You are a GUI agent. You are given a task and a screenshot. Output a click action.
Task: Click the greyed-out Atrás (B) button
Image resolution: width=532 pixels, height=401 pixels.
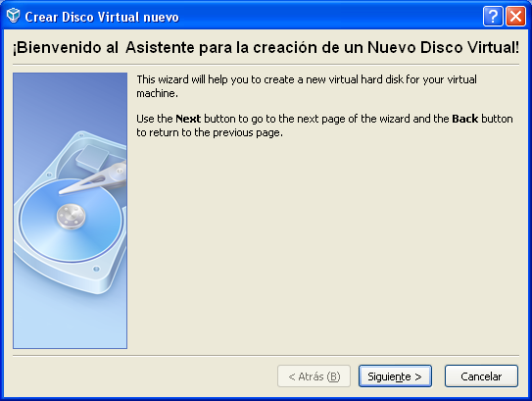(x=314, y=376)
